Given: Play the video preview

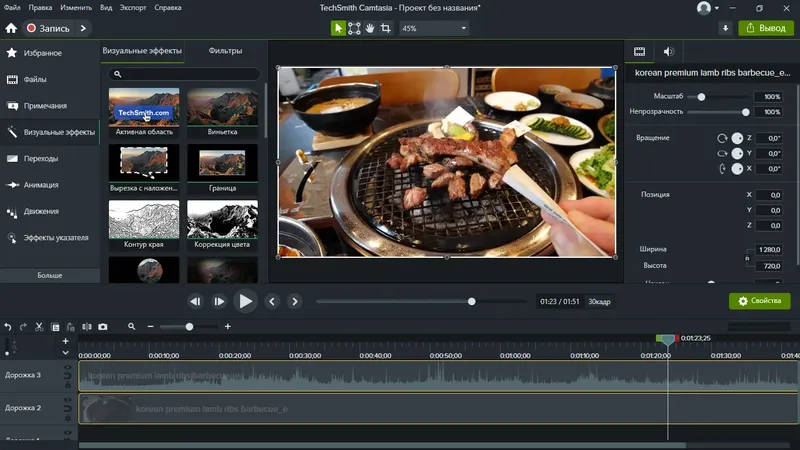Looking at the screenshot, I should [x=245, y=301].
